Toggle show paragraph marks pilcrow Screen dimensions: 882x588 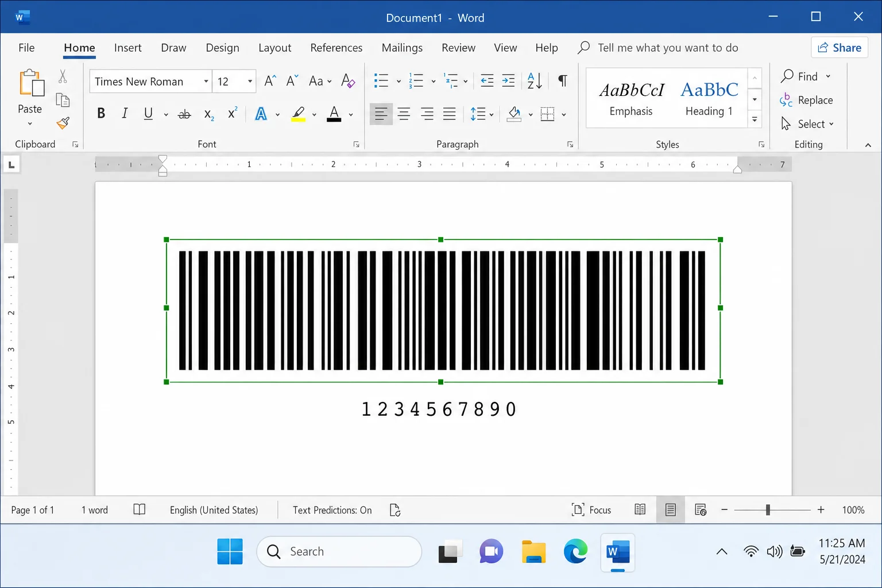[x=563, y=81]
